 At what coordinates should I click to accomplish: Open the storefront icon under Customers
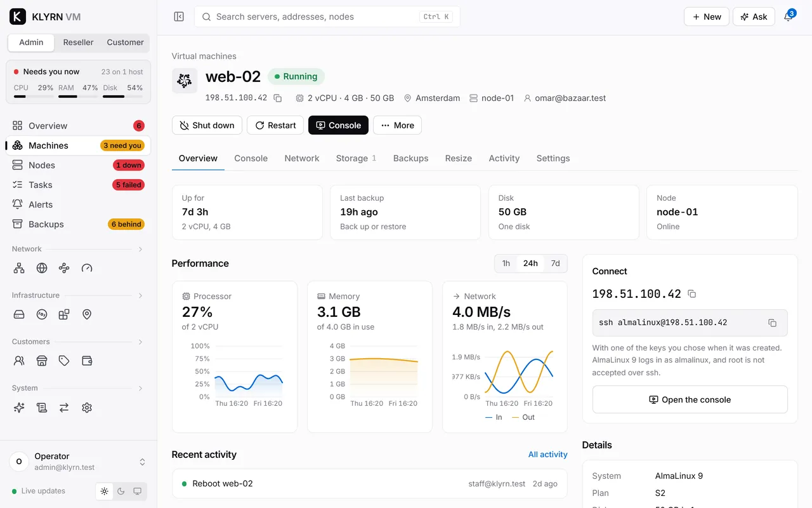pyautogui.click(x=42, y=361)
